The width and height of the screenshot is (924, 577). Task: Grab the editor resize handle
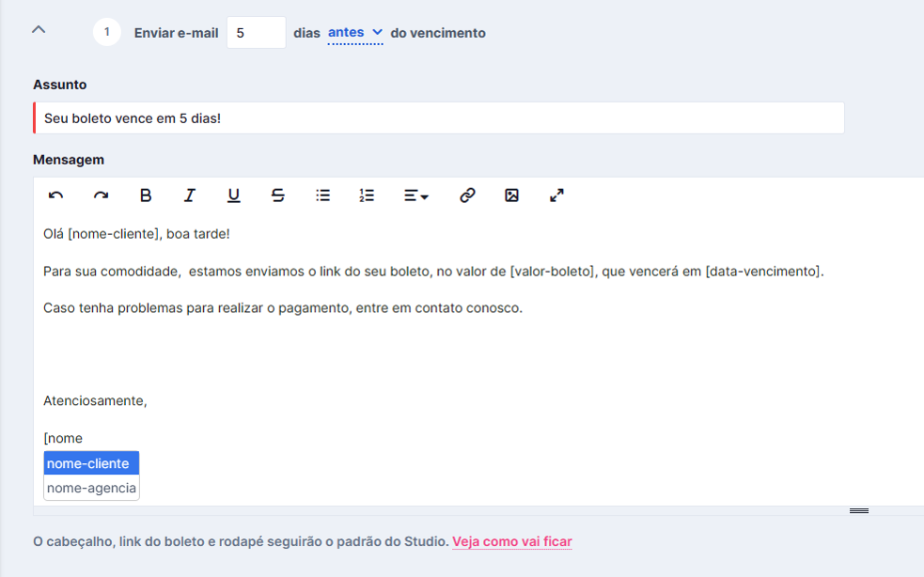pos(858,510)
